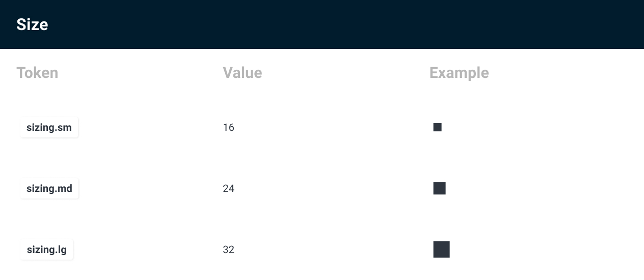Pick the smallest dark swatch in Example column
The height and width of the screenshot is (280, 644).
point(437,127)
